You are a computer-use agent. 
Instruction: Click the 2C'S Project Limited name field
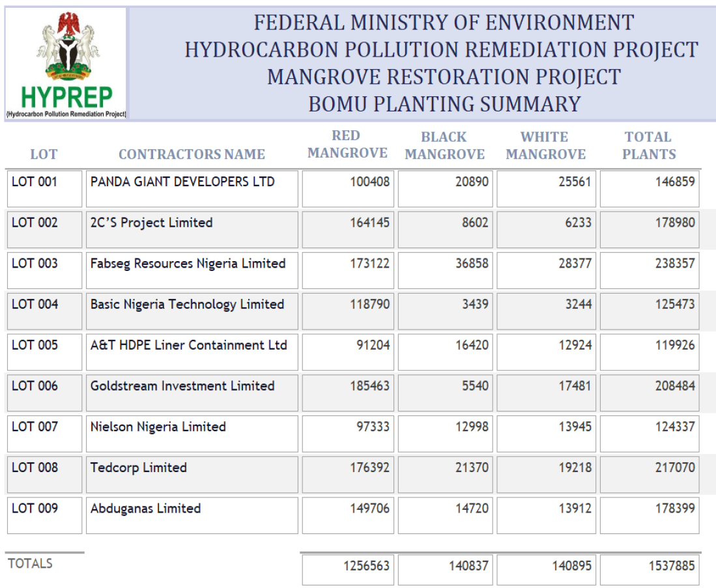(x=192, y=229)
